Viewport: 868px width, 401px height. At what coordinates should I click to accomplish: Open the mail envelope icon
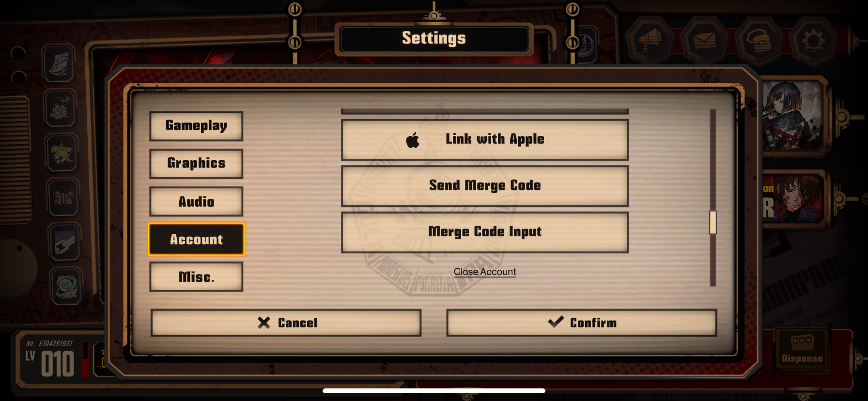pyautogui.click(x=705, y=41)
